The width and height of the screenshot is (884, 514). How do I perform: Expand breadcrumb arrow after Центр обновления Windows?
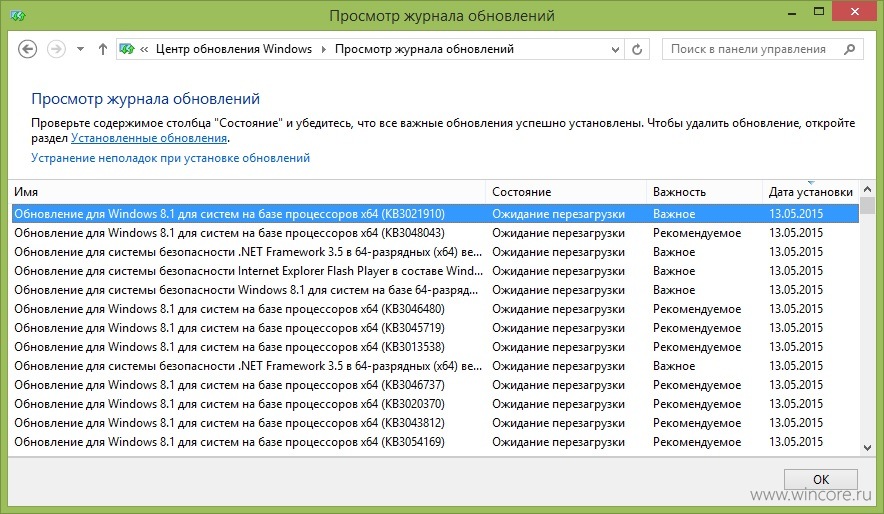(324, 50)
